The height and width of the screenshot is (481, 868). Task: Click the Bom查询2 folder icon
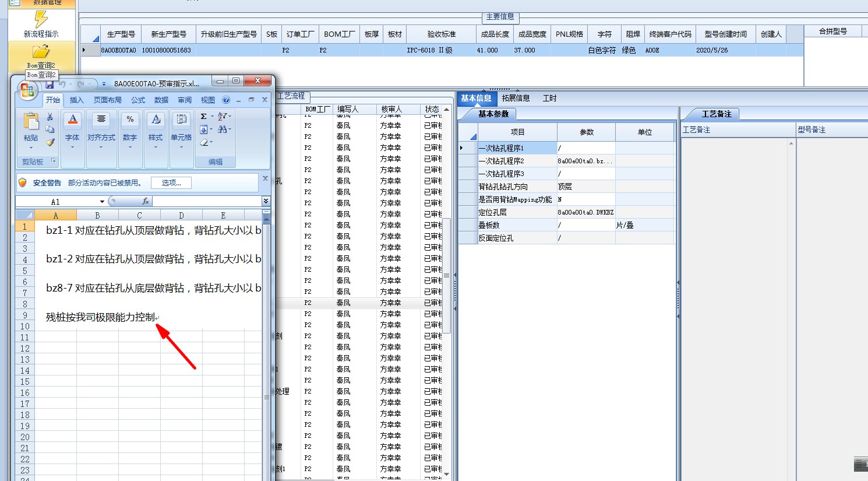click(x=41, y=51)
